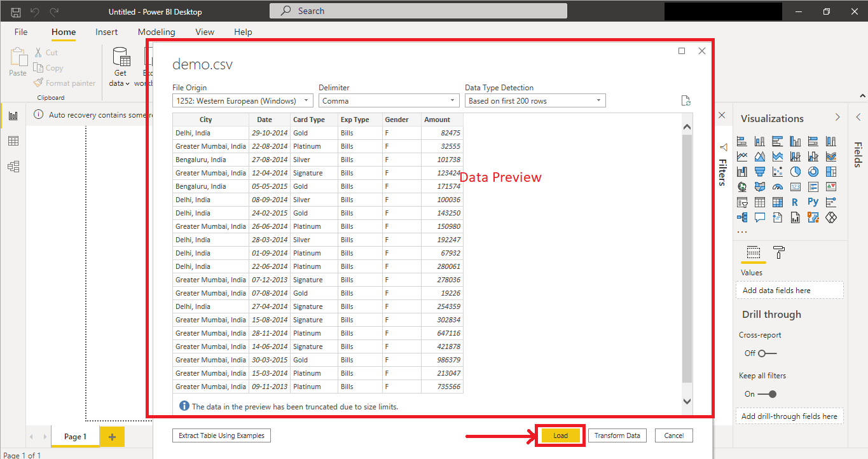The width and height of the screenshot is (868, 459).
Task: Open the Delimiter dropdown
Action: coord(453,100)
